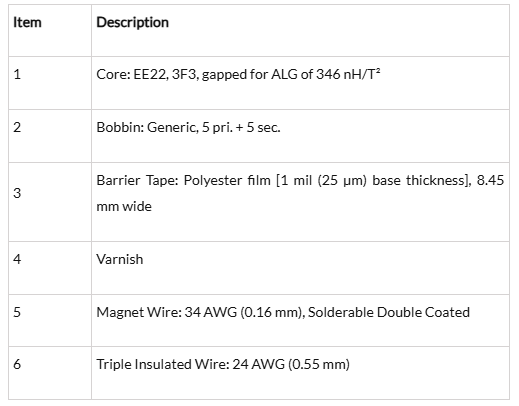
Task: Click item number 1 cell
Action: pyautogui.click(x=50, y=83)
